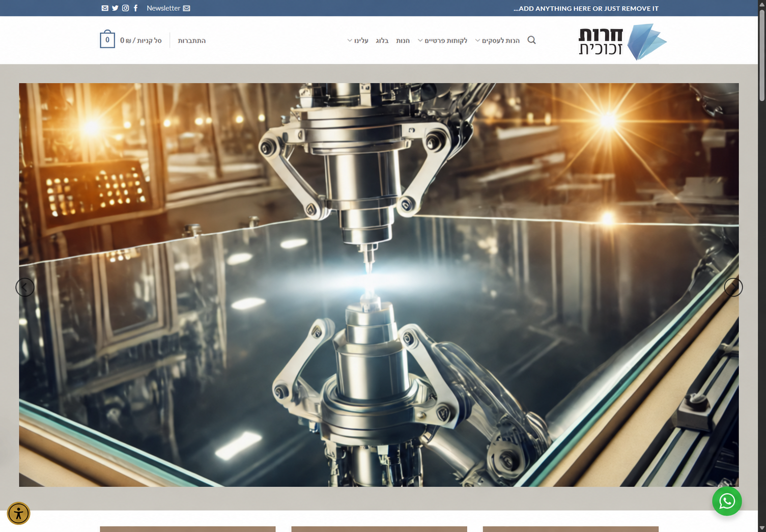Open the WhatsApp chat button
766x532 pixels.
click(x=727, y=501)
